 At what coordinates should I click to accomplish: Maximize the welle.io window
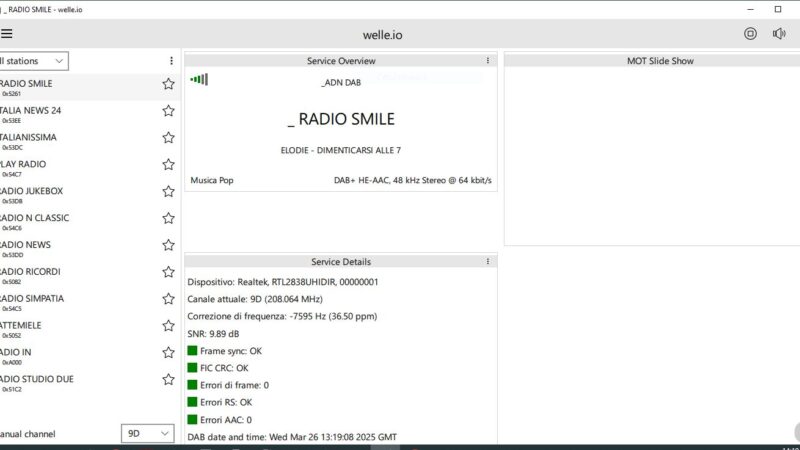coord(778,9)
